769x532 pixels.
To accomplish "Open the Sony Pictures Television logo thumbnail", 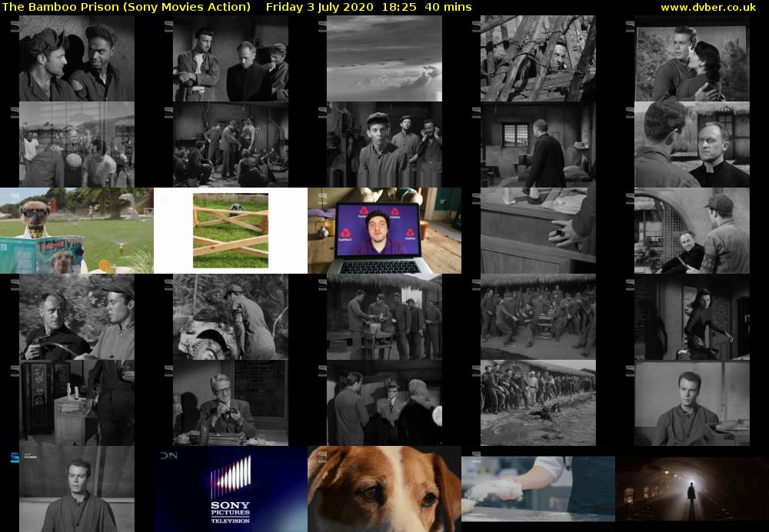I will [x=231, y=489].
